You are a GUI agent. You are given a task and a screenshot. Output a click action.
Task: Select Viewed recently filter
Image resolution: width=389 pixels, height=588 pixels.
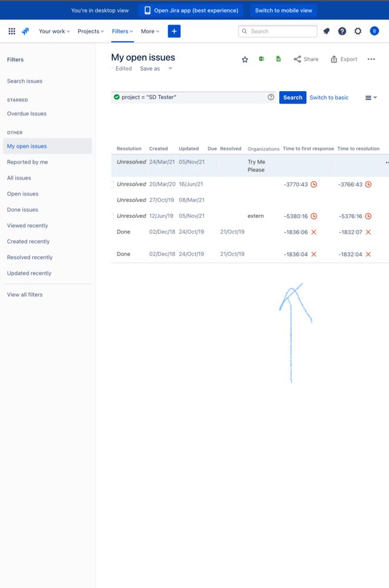click(28, 225)
